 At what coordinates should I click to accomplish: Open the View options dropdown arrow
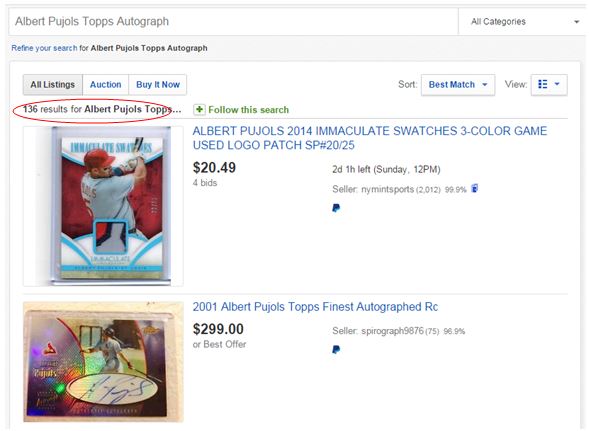pos(557,84)
